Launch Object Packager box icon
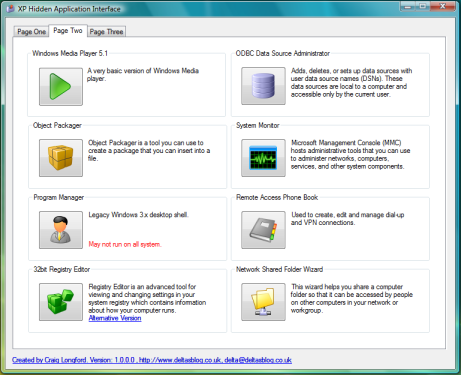Image resolution: width=461 pixels, height=375 pixels. pos(61,158)
